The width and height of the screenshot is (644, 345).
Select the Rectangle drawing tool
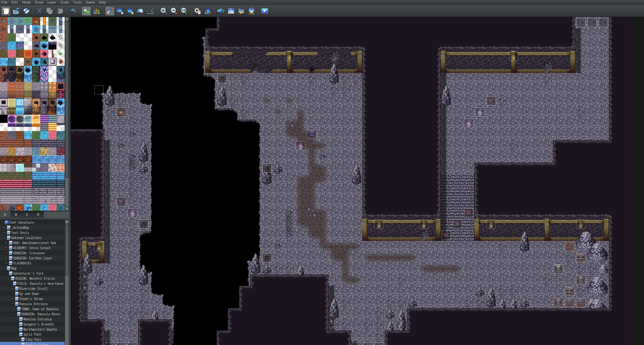[120, 11]
